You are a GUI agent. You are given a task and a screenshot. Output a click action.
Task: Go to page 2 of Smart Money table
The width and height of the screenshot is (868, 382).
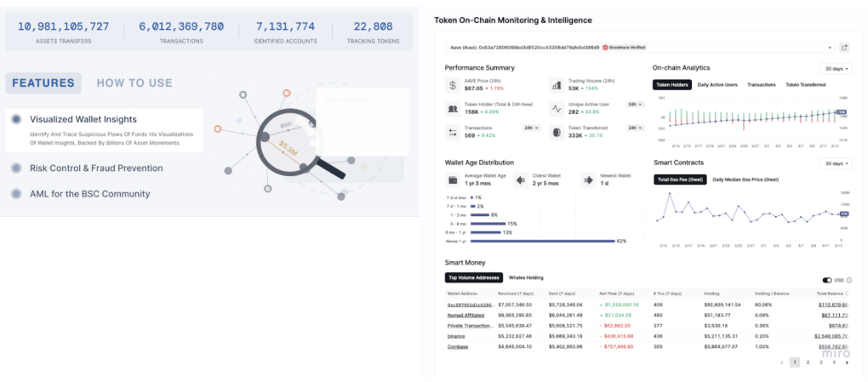click(808, 362)
